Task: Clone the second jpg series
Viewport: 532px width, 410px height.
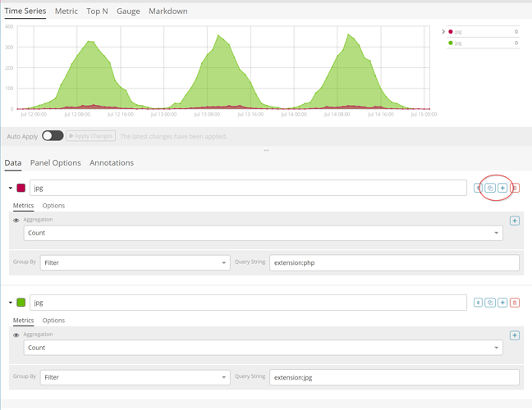Action: 490,303
